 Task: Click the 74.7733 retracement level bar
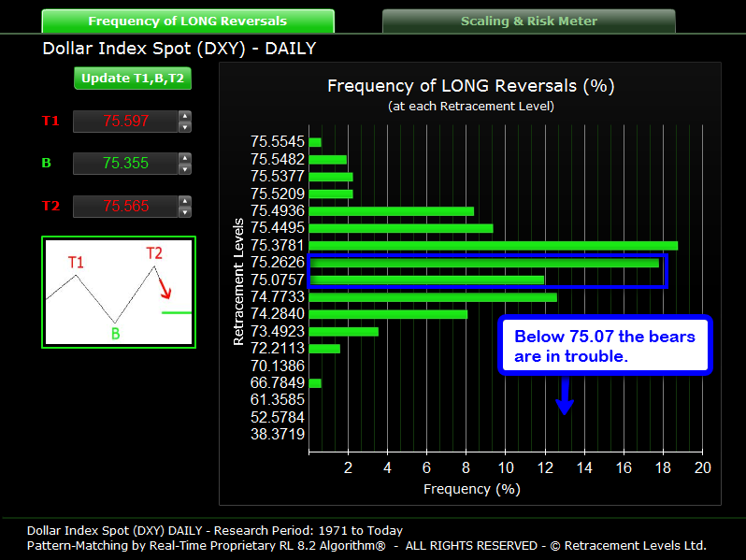(432, 297)
